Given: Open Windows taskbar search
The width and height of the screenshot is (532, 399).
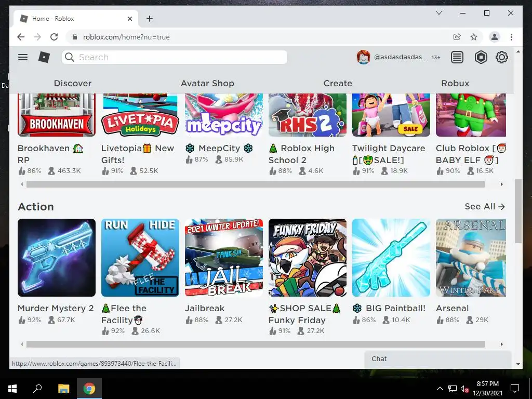Looking at the screenshot, I should click(x=37, y=388).
